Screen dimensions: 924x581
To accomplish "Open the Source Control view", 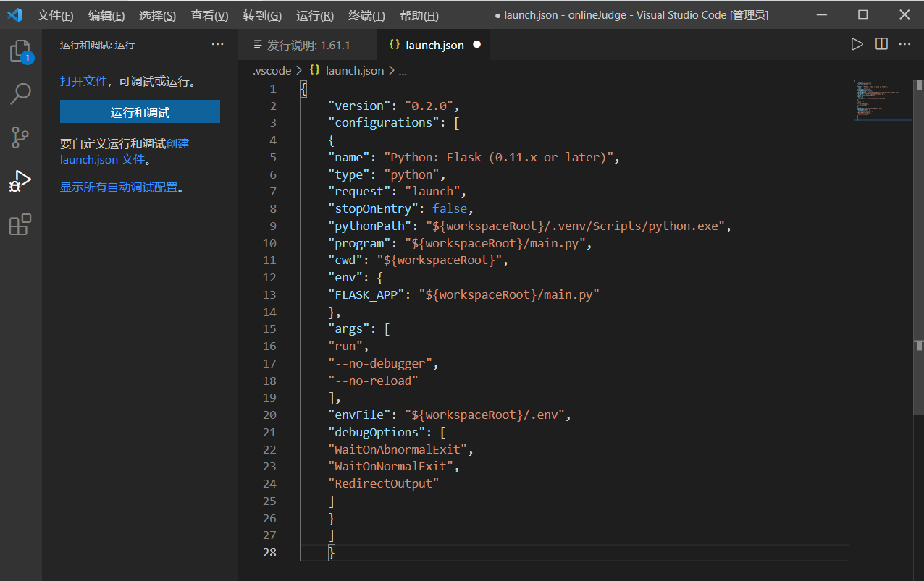I will point(20,137).
